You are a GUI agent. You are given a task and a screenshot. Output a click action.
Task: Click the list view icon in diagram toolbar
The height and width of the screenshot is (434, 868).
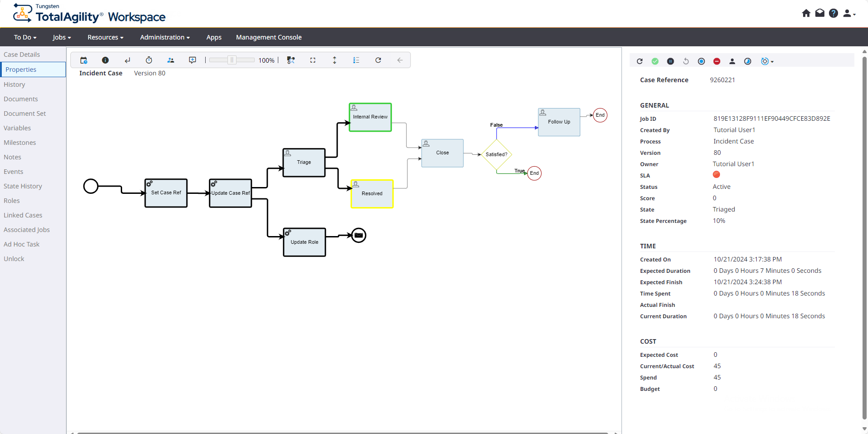click(x=356, y=60)
